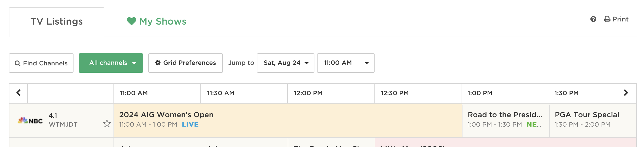Click the help question mark icon
Screen dimensions: 644x147
tap(593, 19)
